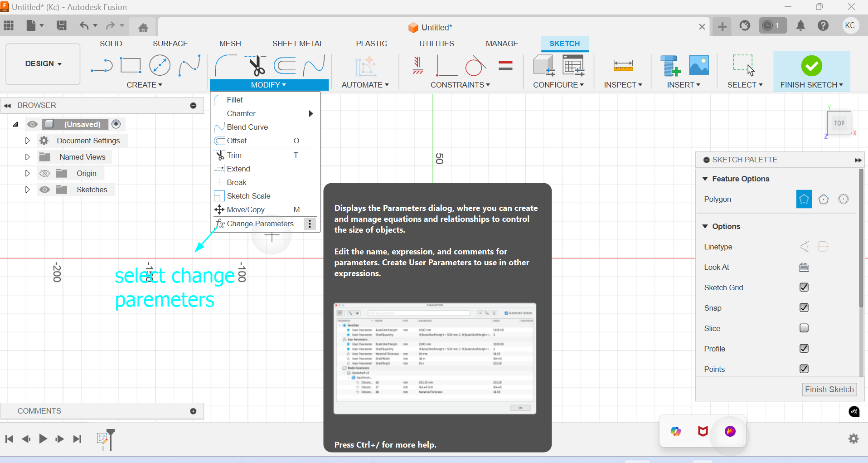The image size is (868, 463).
Task: Open the CREATE dropdown menu
Action: pyautogui.click(x=144, y=85)
